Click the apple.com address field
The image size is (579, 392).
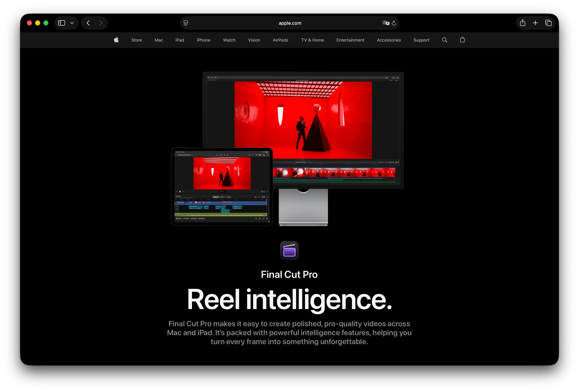point(289,23)
